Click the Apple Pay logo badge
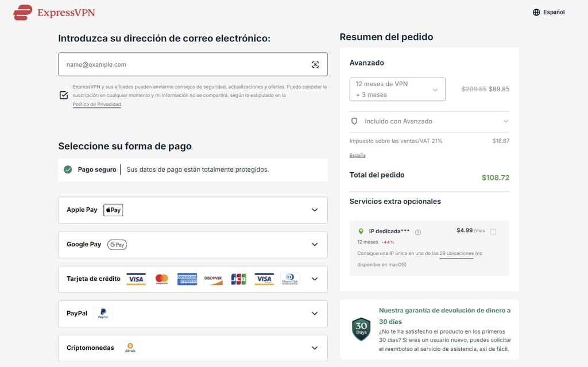 tap(113, 210)
